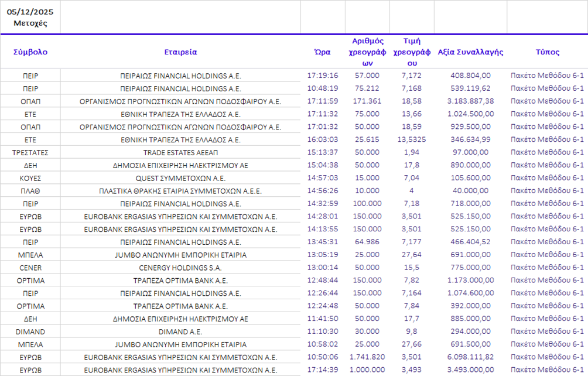Click the Τύπος column header
Viewport: 588px width, 376px height.
point(547,52)
